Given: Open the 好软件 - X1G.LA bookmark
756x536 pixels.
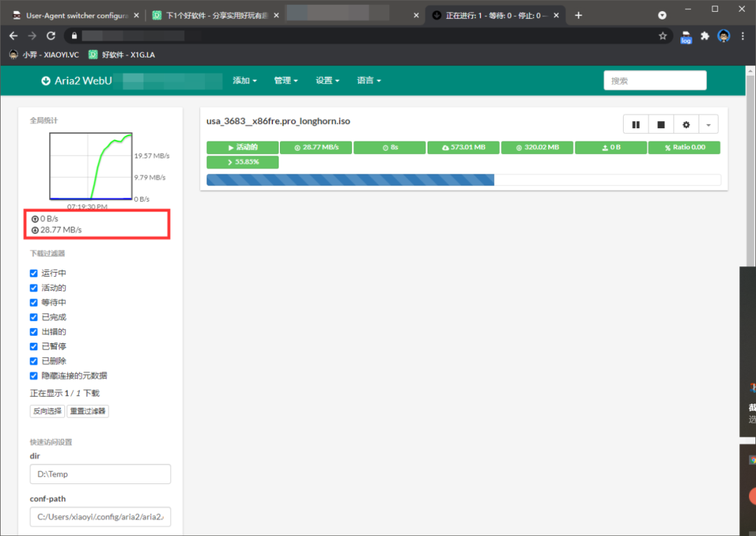Looking at the screenshot, I should [122, 55].
